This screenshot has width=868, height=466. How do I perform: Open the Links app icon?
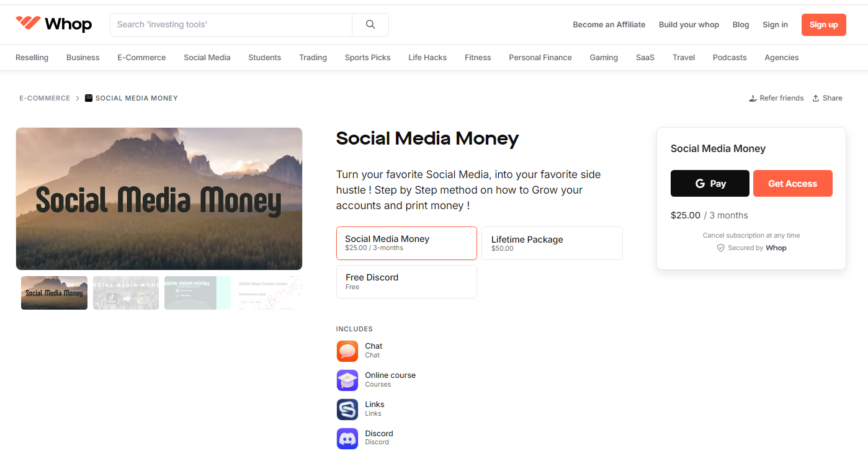coord(347,409)
